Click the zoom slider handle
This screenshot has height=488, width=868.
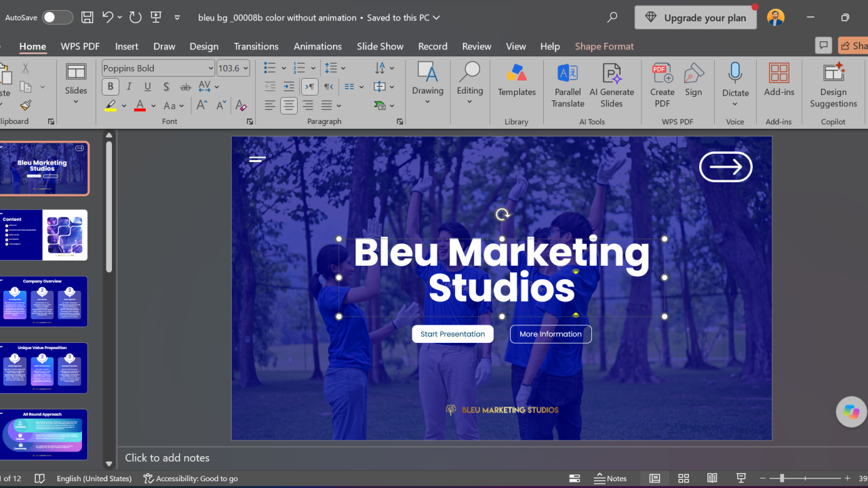(782, 479)
